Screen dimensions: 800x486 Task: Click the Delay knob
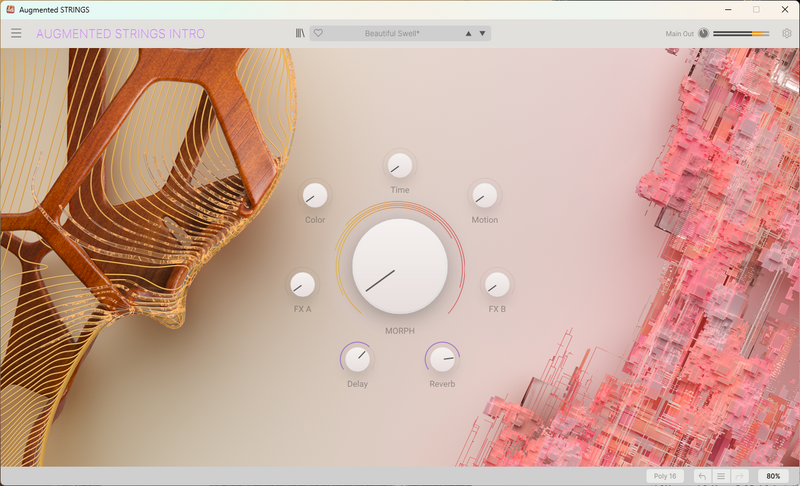(357, 359)
